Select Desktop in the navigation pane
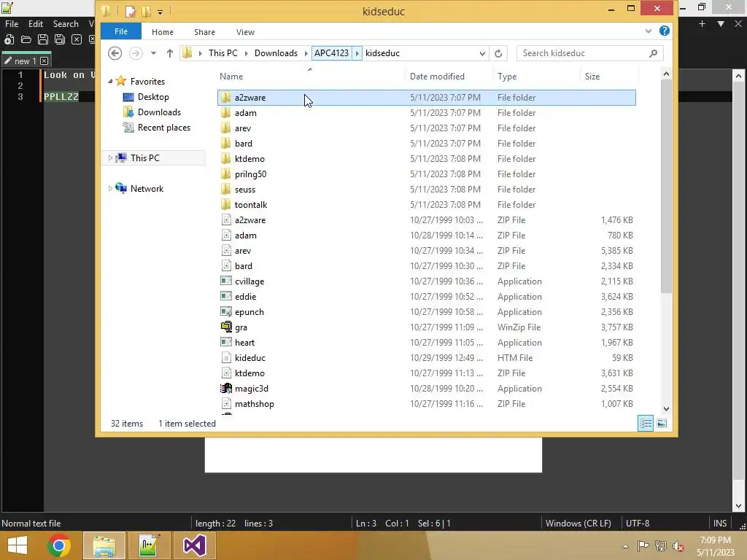 click(153, 97)
